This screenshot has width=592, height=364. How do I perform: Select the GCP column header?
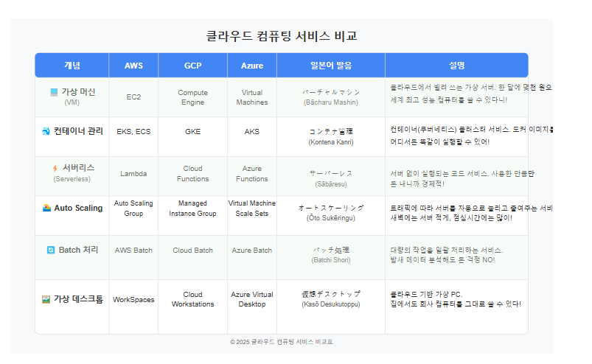pos(193,66)
